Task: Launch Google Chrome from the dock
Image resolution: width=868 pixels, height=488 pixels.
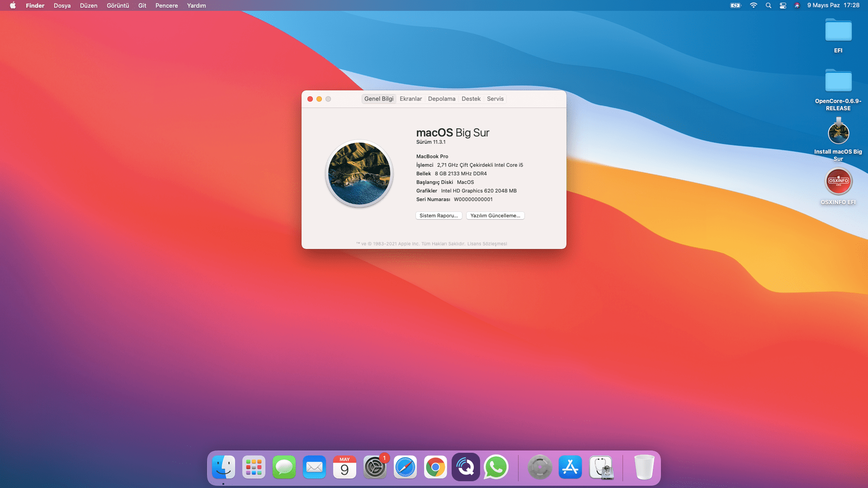Action: [x=435, y=467]
